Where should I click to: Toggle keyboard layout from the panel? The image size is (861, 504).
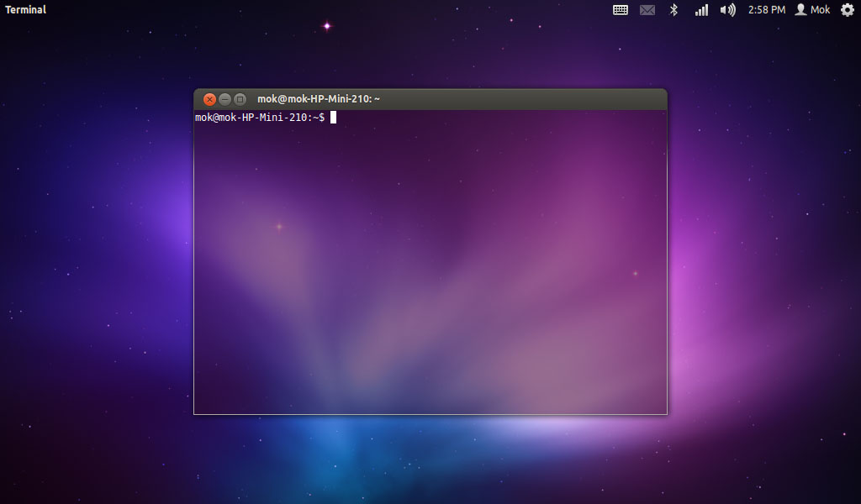point(620,9)
